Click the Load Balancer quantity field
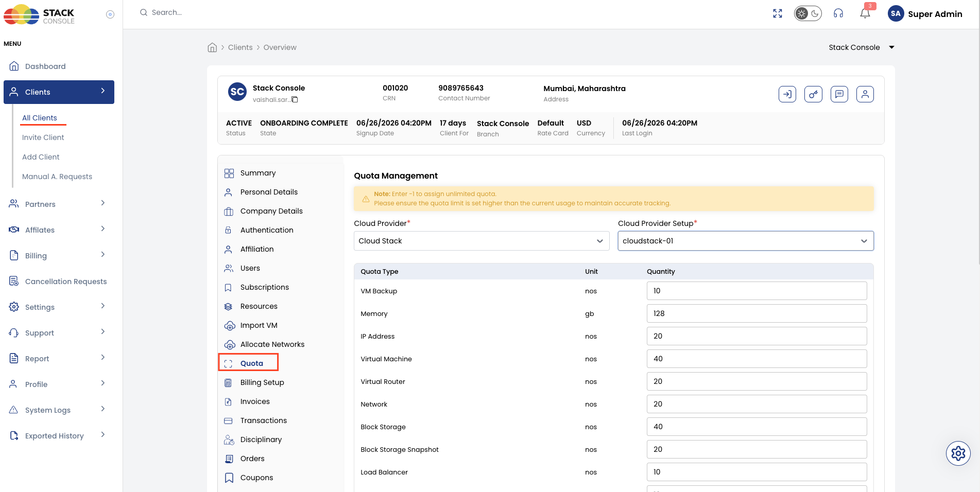980x492 pixels. coord(757,472)
